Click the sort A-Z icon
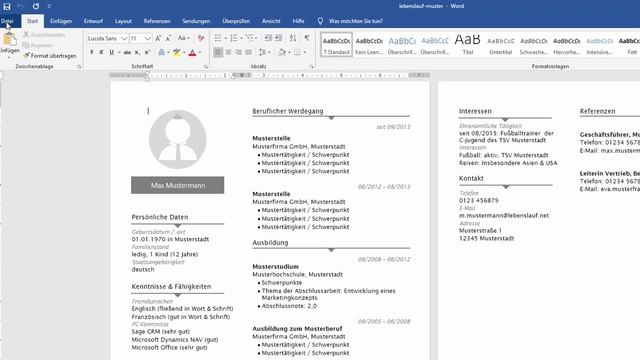640x360 pixels. 293,38
